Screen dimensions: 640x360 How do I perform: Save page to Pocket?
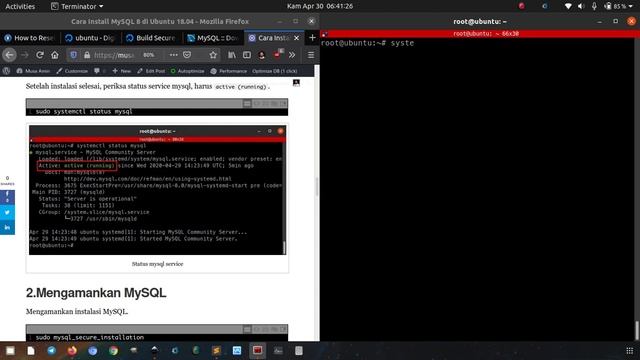tap(187, 55)
